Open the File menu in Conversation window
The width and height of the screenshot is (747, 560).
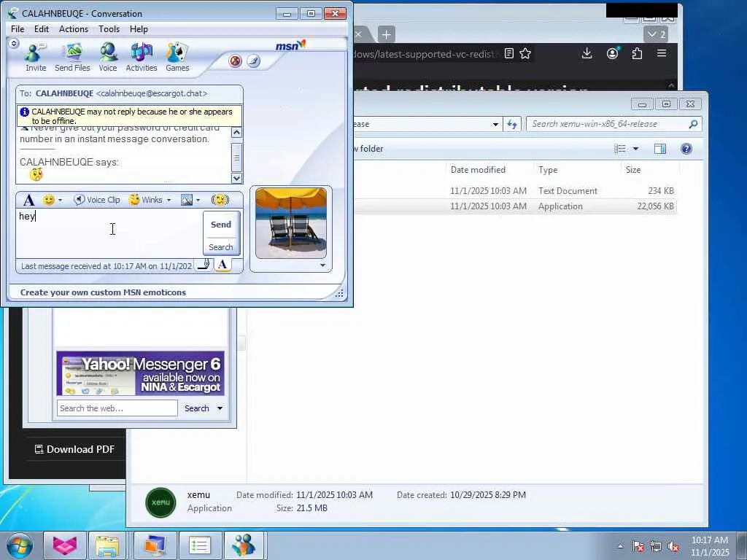(x=18, y=29)
